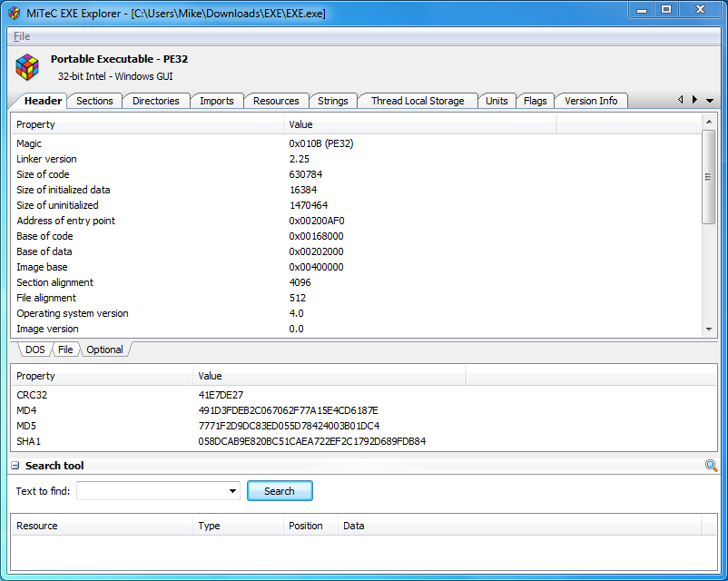Select the Size of uninitialized row
Viewport: 728px width, 581px height.
point(356,205)
